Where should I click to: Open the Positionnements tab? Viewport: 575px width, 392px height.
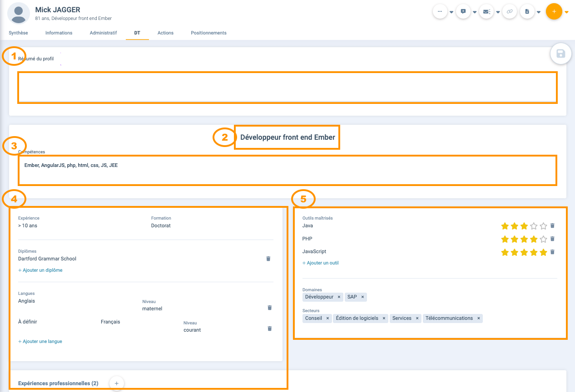pyautogui.click(x=208, y=33)
